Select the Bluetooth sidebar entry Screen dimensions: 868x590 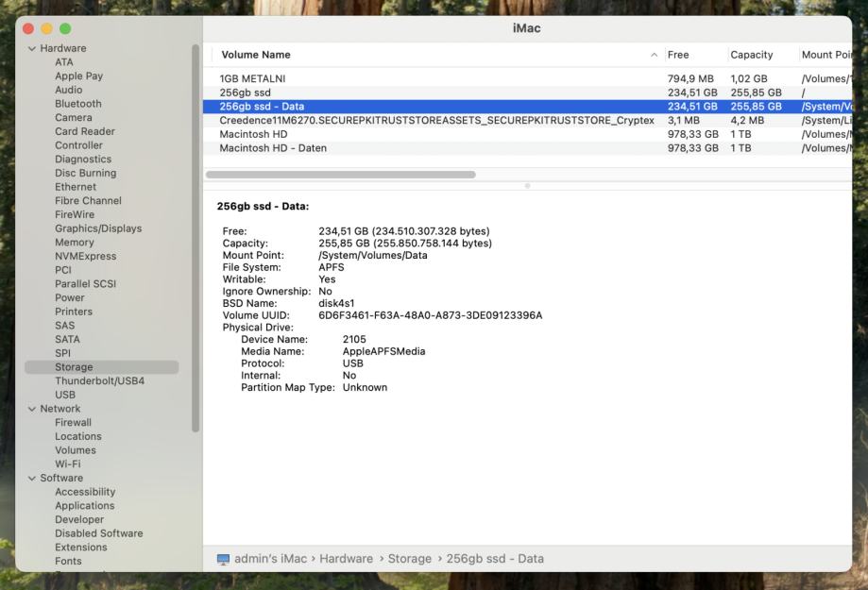click(x=77, y=104)
